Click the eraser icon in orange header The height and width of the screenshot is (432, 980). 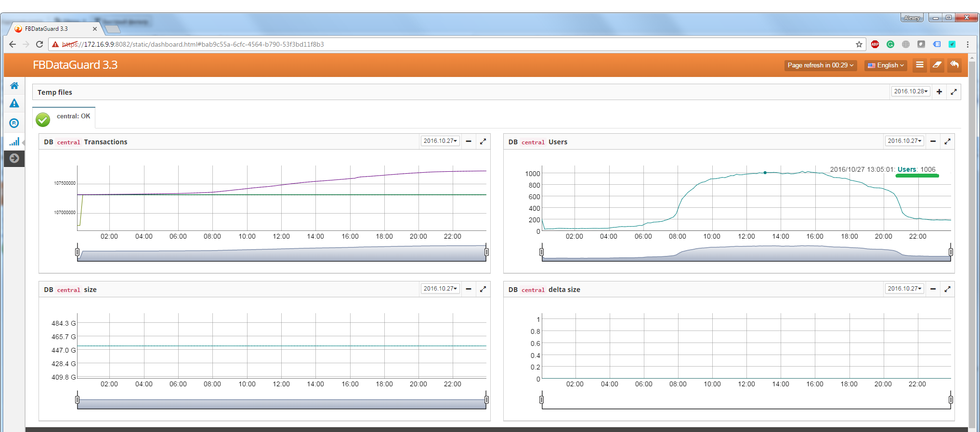937,65
